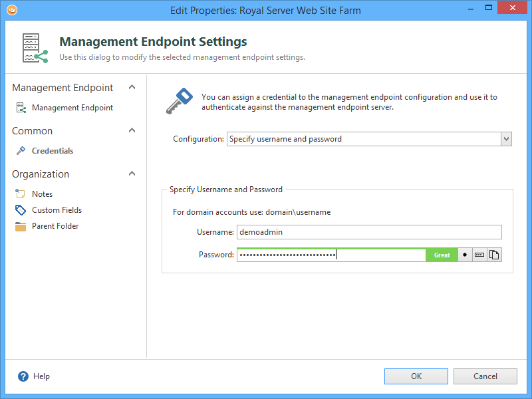Click the blue Help question mark icon
The image size is (532, 399).
tap(24, 376)
